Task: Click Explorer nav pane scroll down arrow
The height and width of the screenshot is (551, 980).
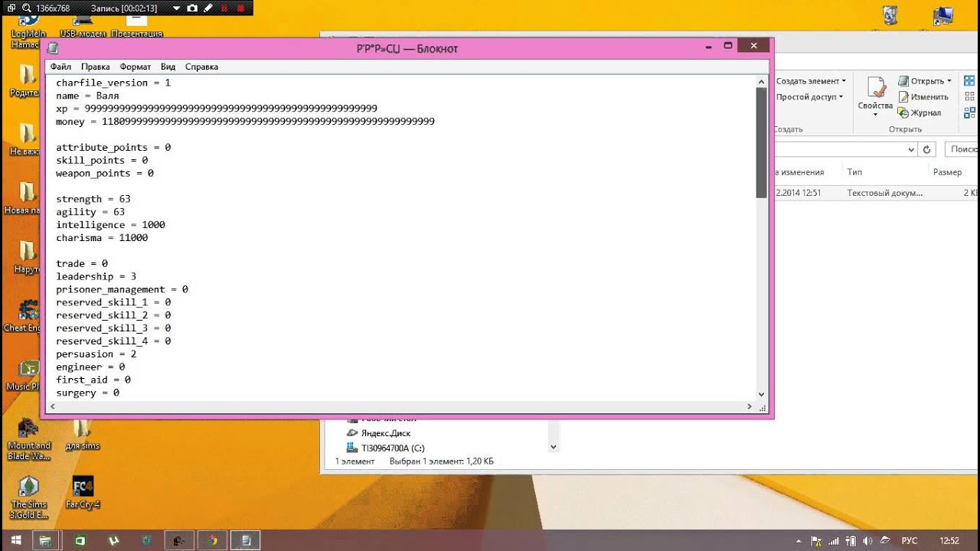Action: (x=554, y=447)
